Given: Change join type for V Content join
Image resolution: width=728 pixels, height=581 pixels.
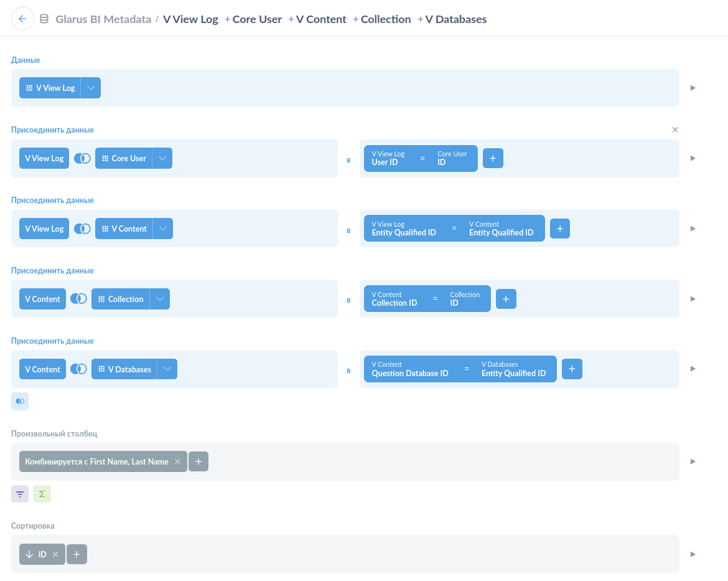Looking at the screenshot, I should (x=82, y=229).
